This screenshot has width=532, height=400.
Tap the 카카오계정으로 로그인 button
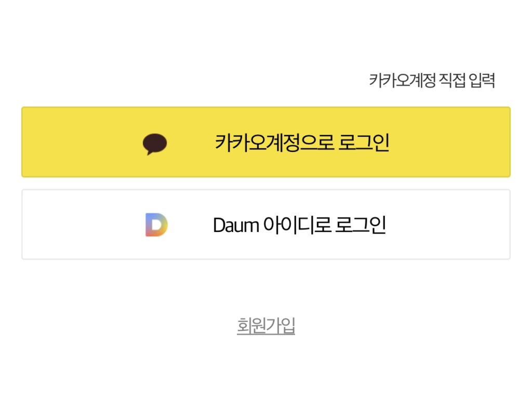pyautogui.click(x=266, y=142)
